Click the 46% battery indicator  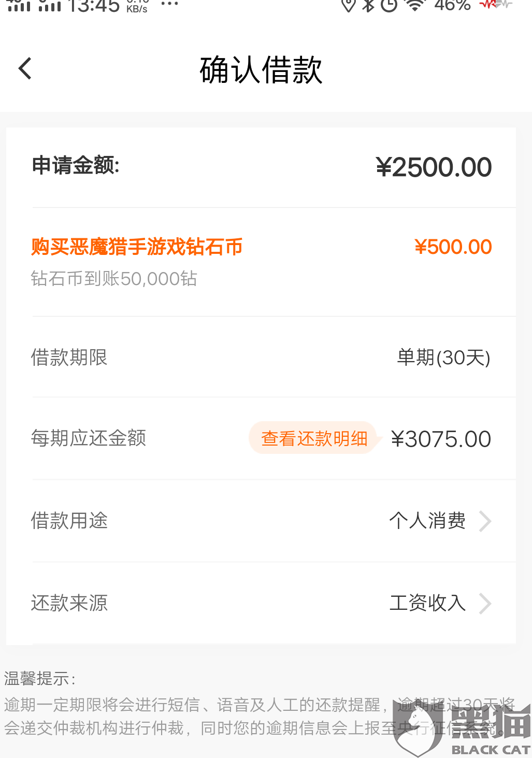click(x=452, y=5)
